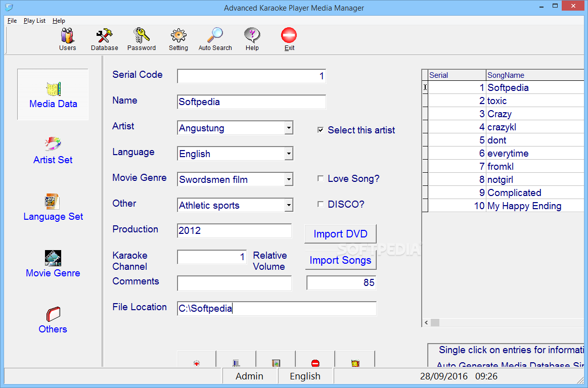Click the Import Songs button
The width and height of the screenshot is (588, 388).
[340, 260]
